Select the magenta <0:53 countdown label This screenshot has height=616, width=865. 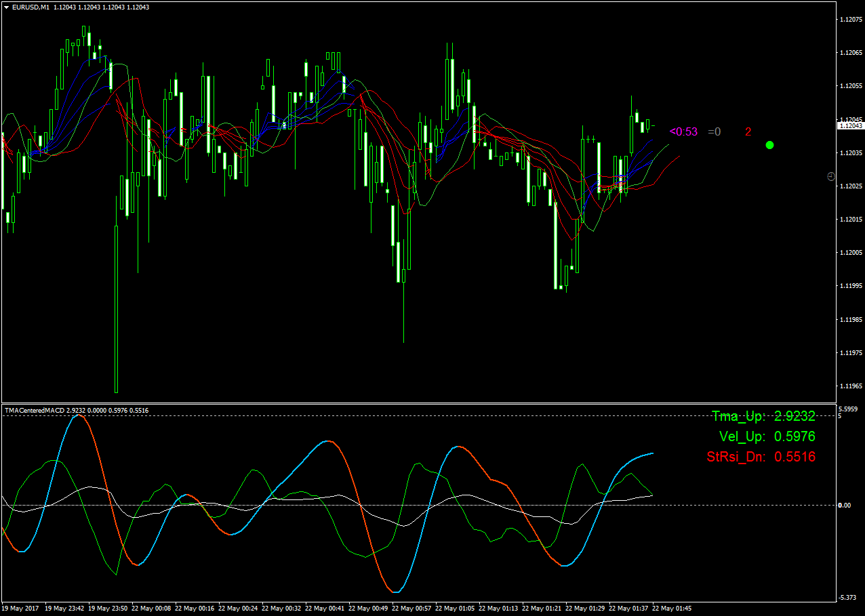pos(683,131)
